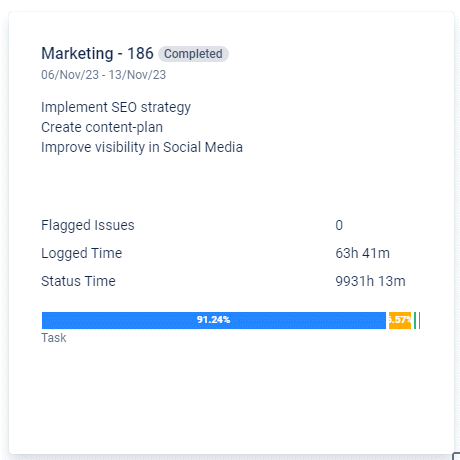Select the Logged Time label

click(82, 254)
